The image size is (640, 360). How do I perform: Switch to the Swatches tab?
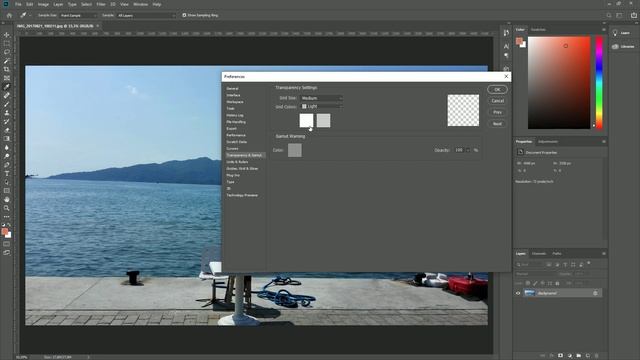(538, 29)
